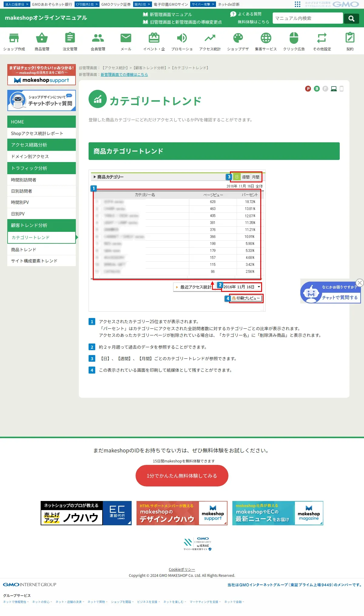Open the Cookieポリシー link
The height and width of the screenshot is (616, 364).
[x=182, y=569]
